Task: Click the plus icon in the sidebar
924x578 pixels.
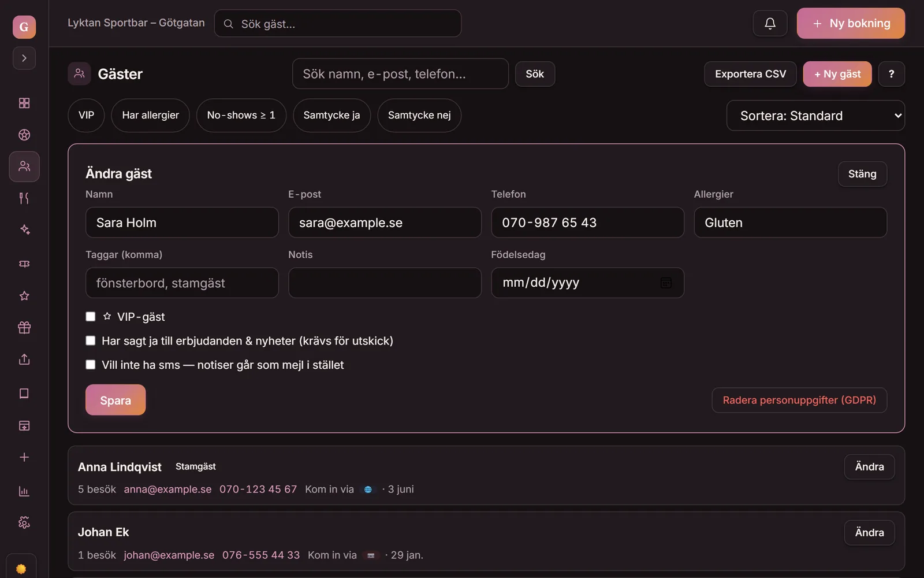Action: [x=24, y=457]
